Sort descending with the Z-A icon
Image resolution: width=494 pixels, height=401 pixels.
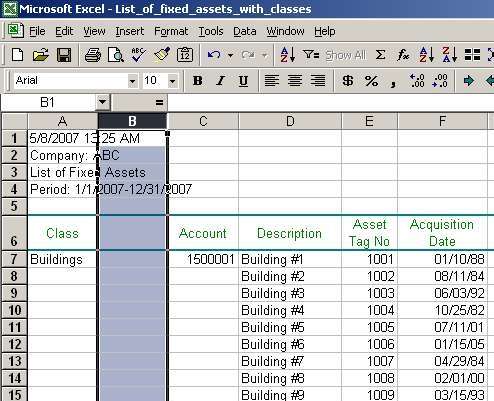click(x=449, y=54)
